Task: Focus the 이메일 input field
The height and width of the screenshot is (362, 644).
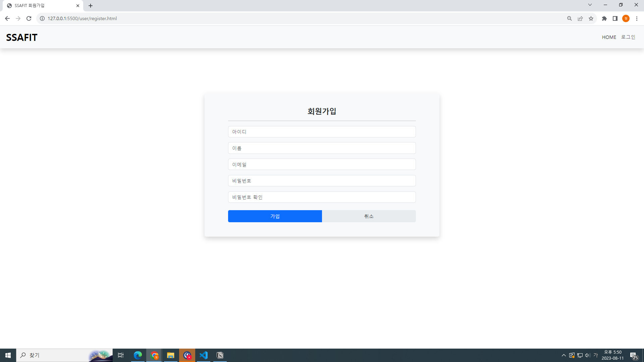Action: [322, 165]
